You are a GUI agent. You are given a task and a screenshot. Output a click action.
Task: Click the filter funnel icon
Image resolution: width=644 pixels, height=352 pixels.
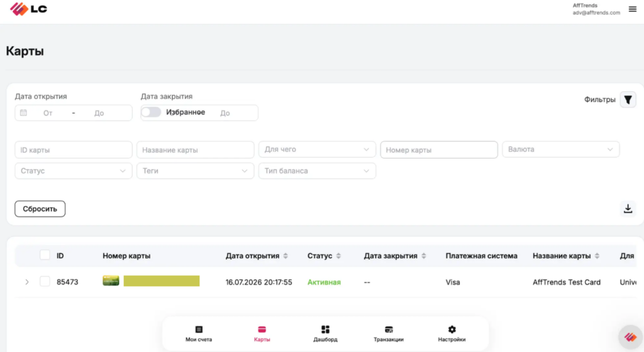click(x=628, y=99)
